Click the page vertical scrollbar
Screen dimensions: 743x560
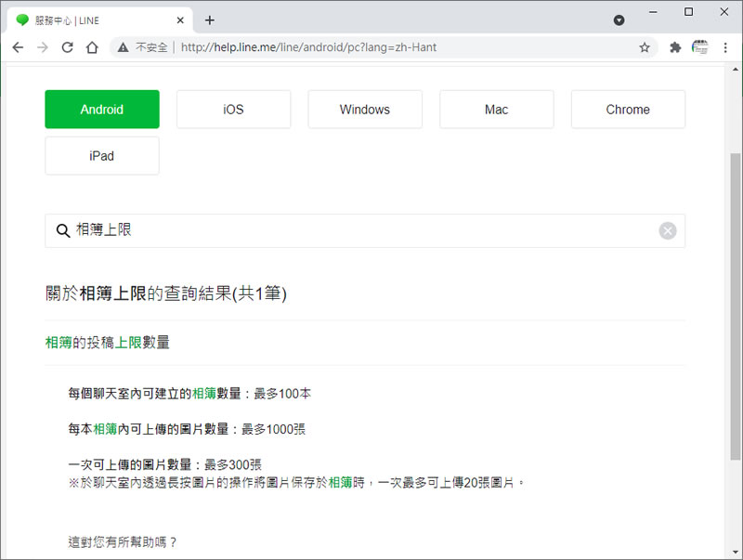click(736, 306)
